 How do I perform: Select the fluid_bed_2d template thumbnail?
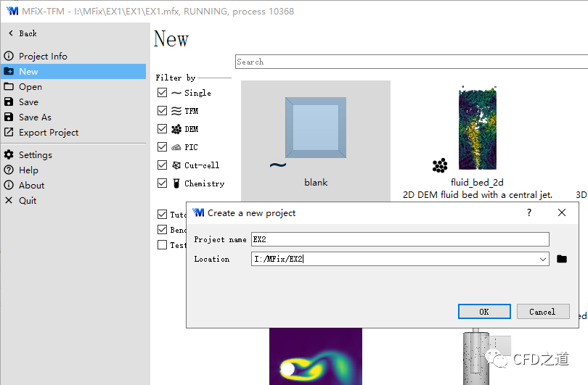478,128
